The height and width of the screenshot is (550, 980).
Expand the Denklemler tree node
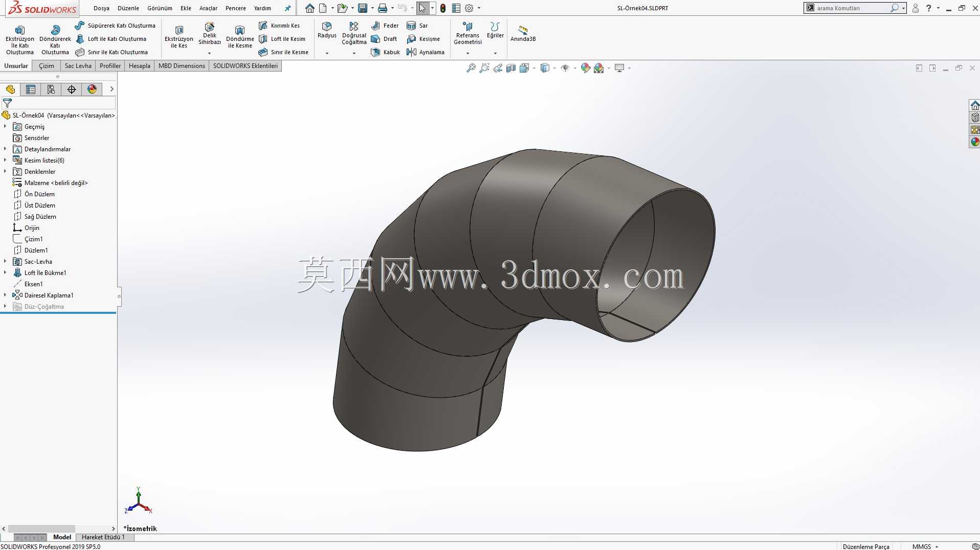[x=5, y=171]
